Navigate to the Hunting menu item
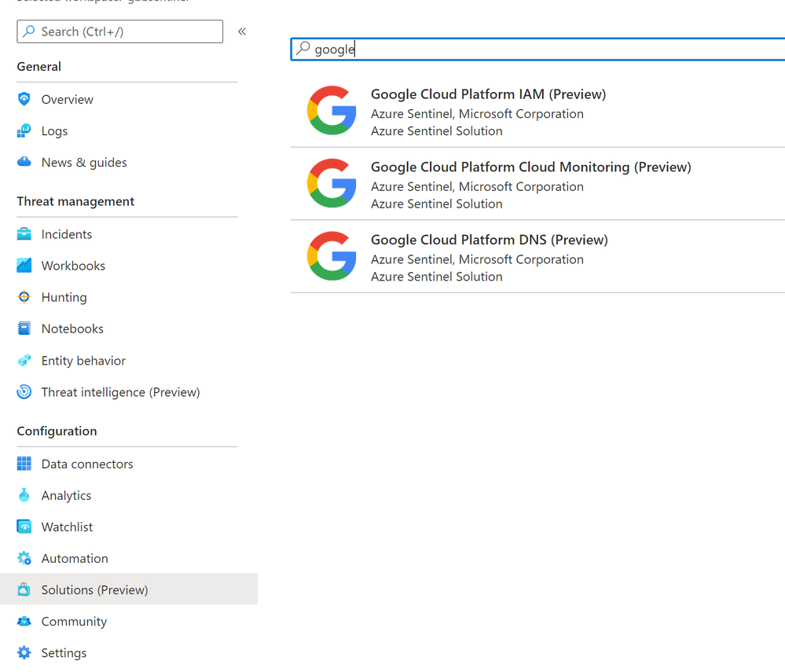The image size is (785, 672). point(64,297)
